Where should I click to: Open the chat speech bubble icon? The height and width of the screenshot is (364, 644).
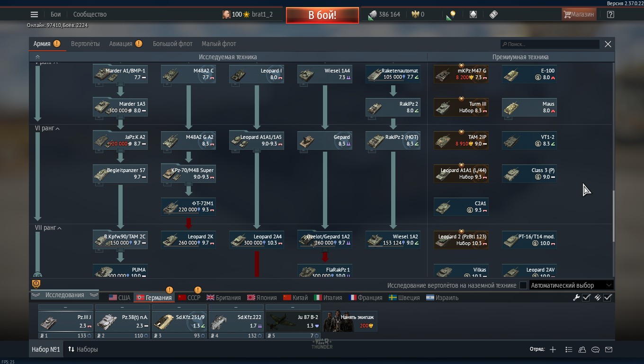pos(596,349)
